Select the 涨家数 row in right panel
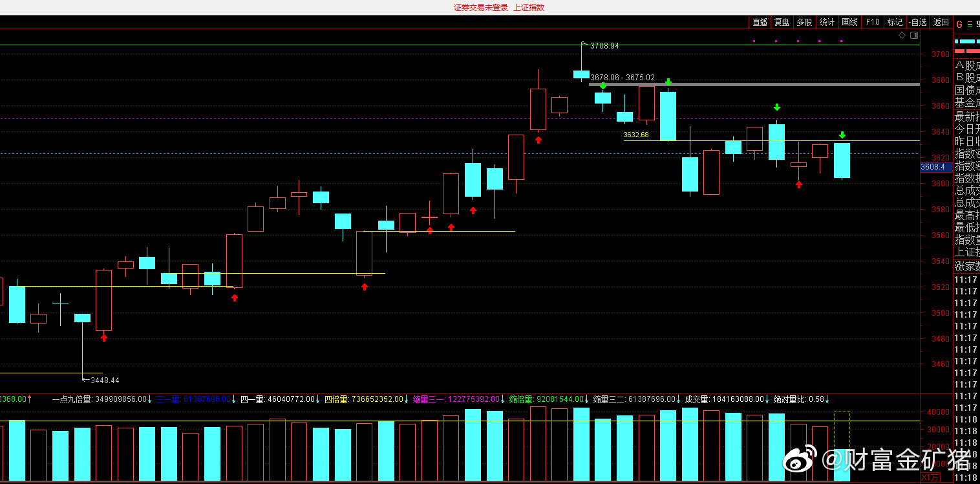Image resolution: width=980 pixels, height=484 pixels. point(967,265)
